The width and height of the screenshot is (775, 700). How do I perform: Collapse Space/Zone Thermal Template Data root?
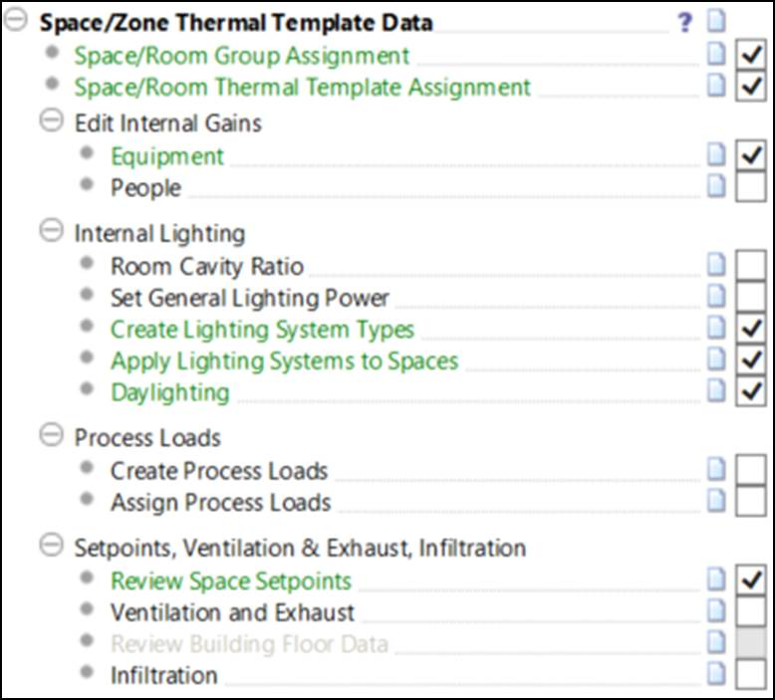[x=15, y=20]
